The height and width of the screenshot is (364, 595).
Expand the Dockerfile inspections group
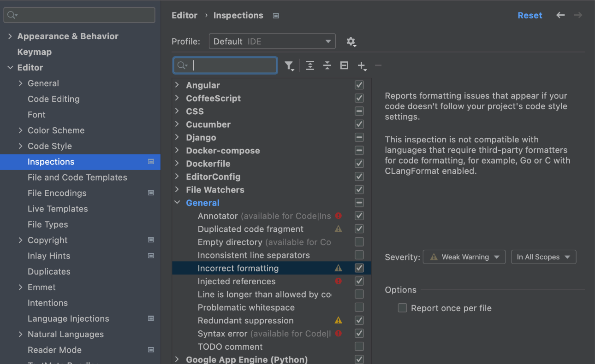[x=177, y=164]
